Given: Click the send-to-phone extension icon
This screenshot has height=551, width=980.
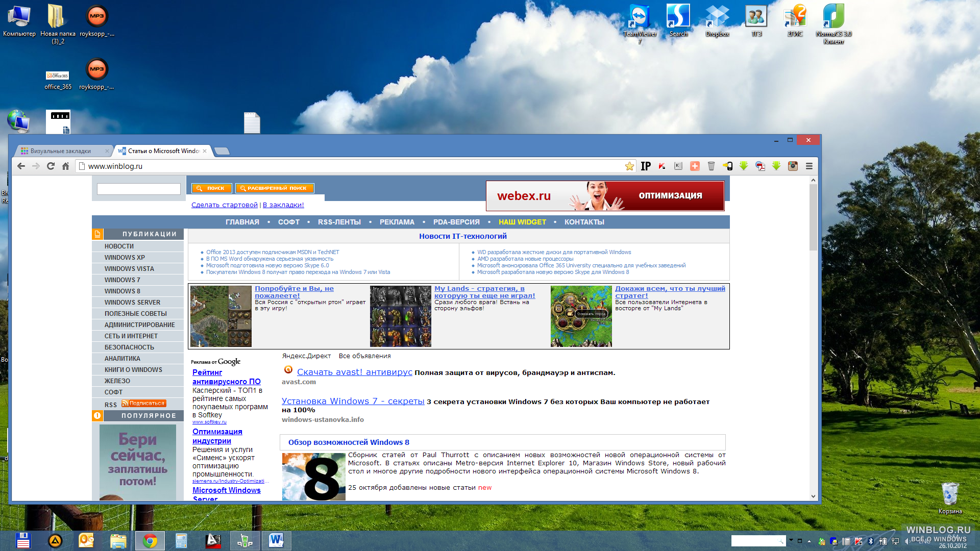Looking at the screenshot, I should pos(727,166).
